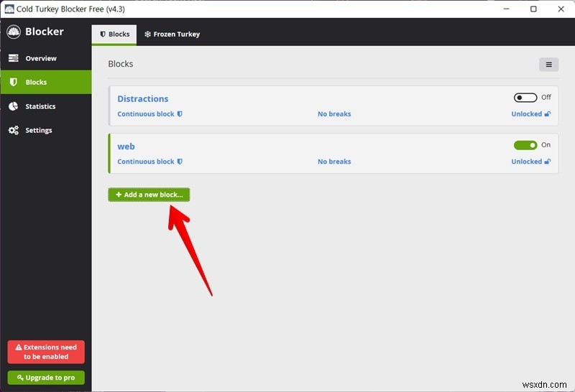Click the Off label beside Distractions toggle
Image resolution: width=575 pixels, height=392 pixels.
point(546,97)
